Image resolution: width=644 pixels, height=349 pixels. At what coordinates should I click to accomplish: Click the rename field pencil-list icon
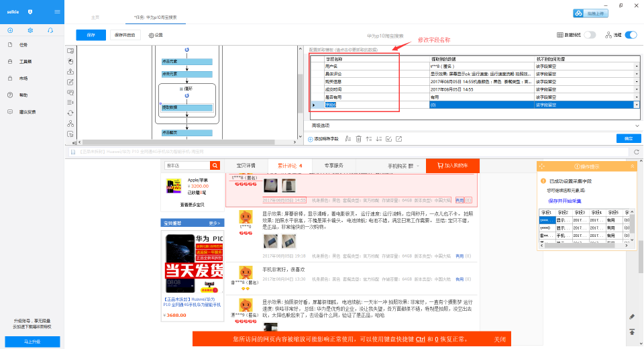(x=348, y=139)
